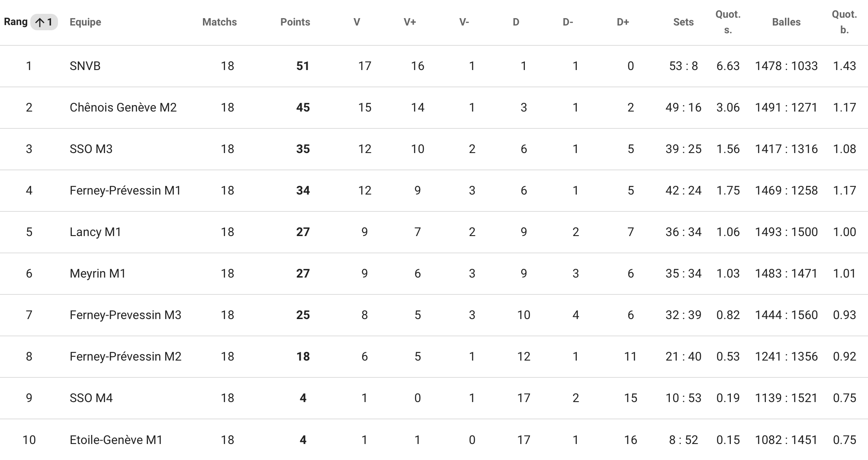The width and height of the screenshot is (868, 460).
Task: Click the Rang sort arrow badge
Action: 44,22
